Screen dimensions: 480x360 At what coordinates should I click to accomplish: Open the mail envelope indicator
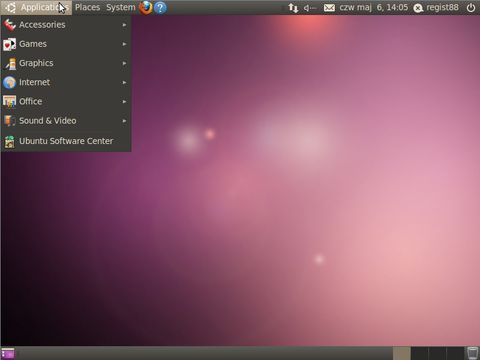329,8
